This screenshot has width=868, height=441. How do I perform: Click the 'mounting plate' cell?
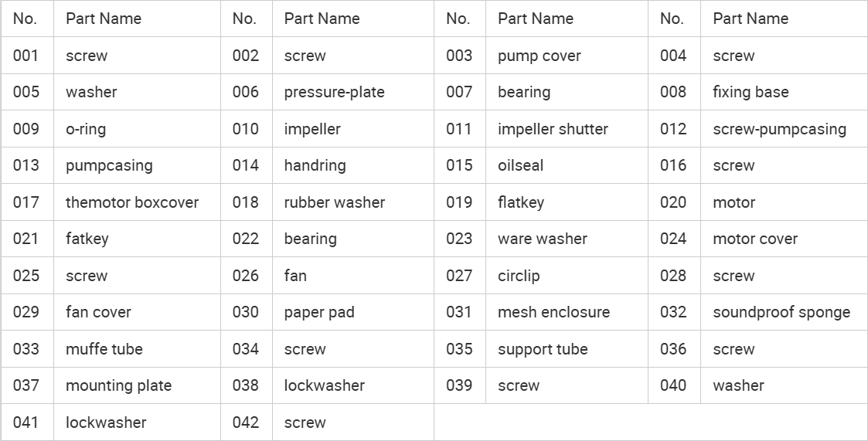coord(118,385)
